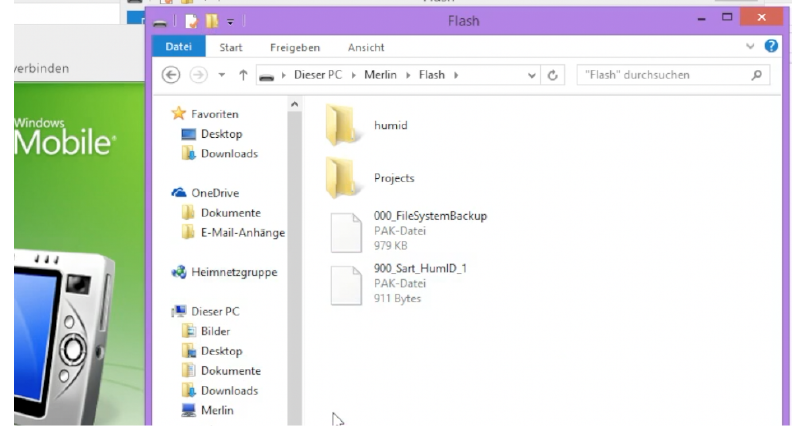This screenshot has height=448, width=800.
Task: Click Merlin in the breadcrumb path
Action: (x=380, y=75)
